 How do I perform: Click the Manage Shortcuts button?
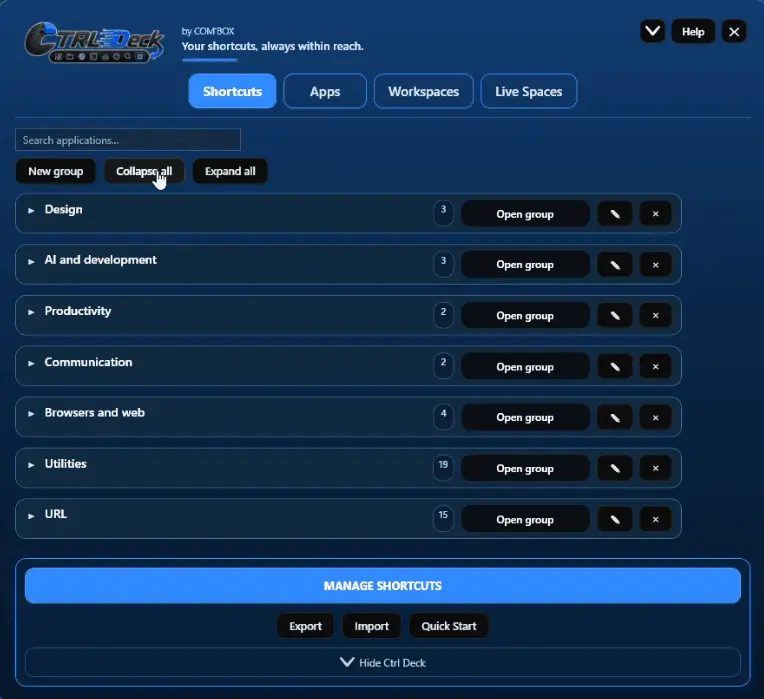382,586
